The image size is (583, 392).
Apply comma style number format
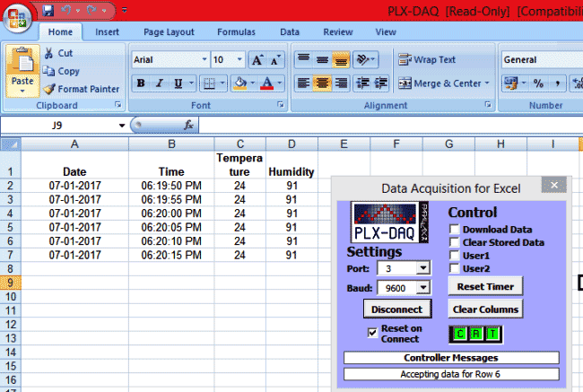pos(557,83)
